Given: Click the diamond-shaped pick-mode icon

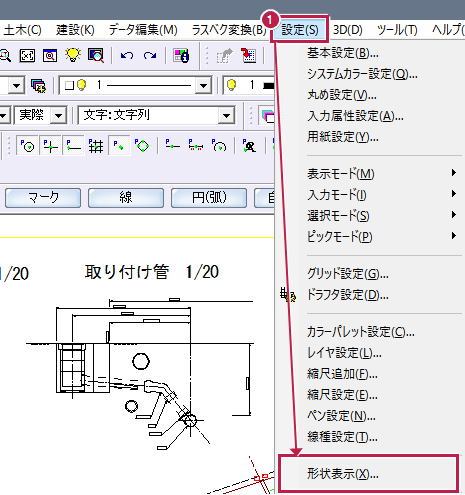Looking at the screenshot, I should (142, 146).
